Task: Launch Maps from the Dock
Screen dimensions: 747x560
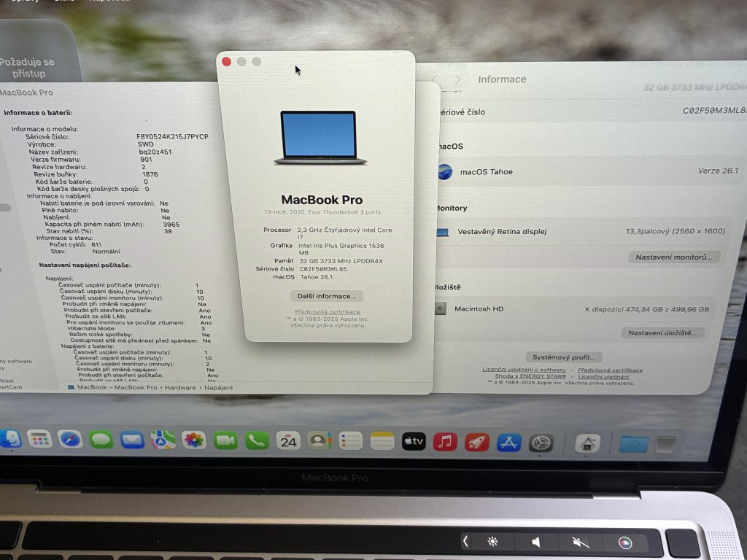Action: point(163,440)
